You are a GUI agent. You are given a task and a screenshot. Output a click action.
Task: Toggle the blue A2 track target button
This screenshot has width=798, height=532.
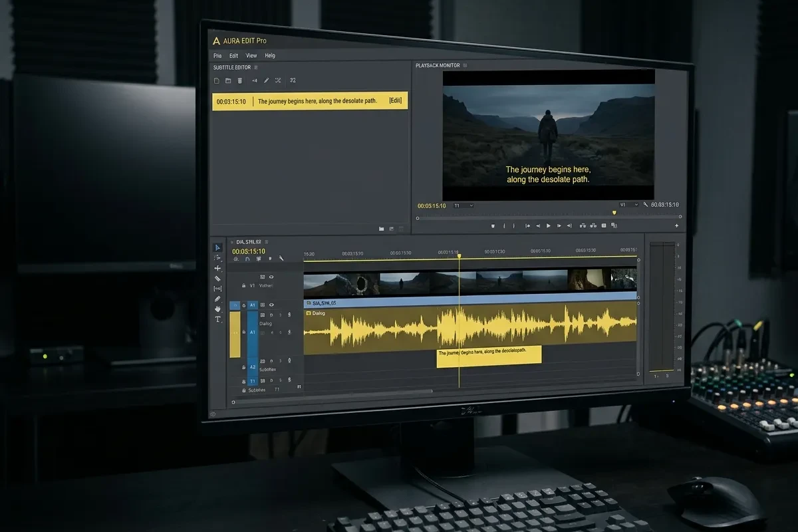tap(253, 367)
